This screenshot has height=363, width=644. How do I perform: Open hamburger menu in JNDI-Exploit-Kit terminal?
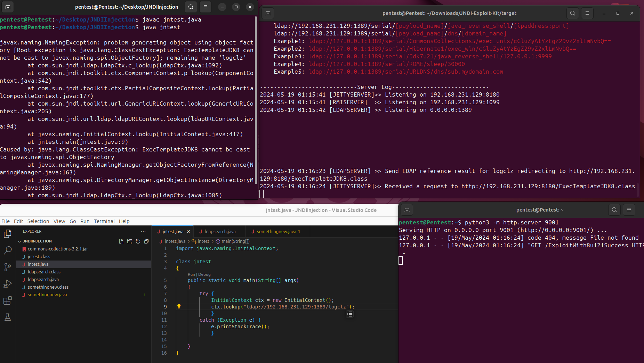tap(587, 13)
